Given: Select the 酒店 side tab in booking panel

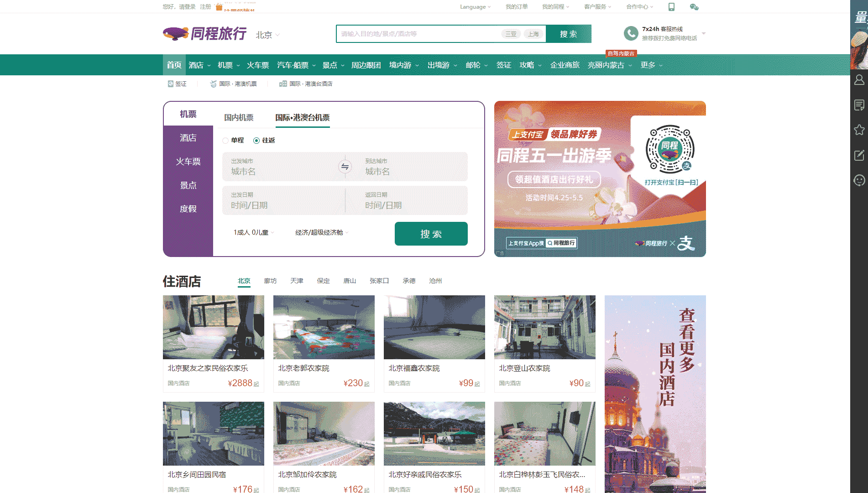Looking at the screenshot, I should point(188,138).
